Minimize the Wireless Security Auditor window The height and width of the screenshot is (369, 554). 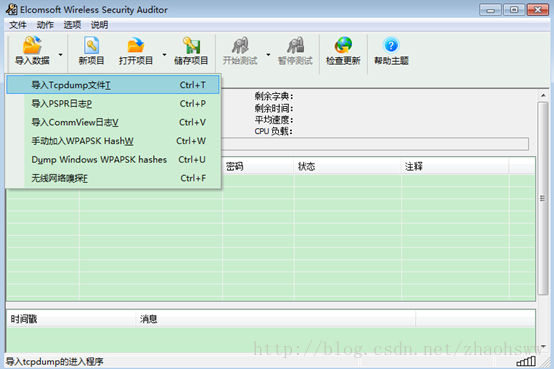490,10
